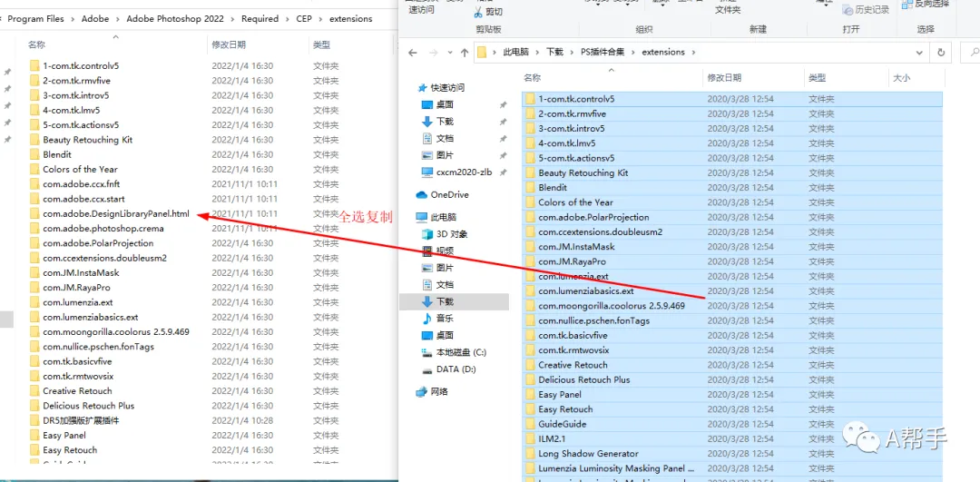Select 此电脑 (This PC) in the sidebar tree
The width and height of the screenshot is (980, 482).
click(436, 217)
